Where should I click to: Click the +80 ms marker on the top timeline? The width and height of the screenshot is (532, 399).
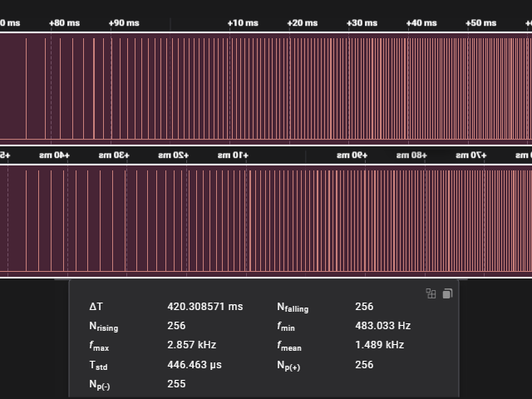(x=65, y=23)
